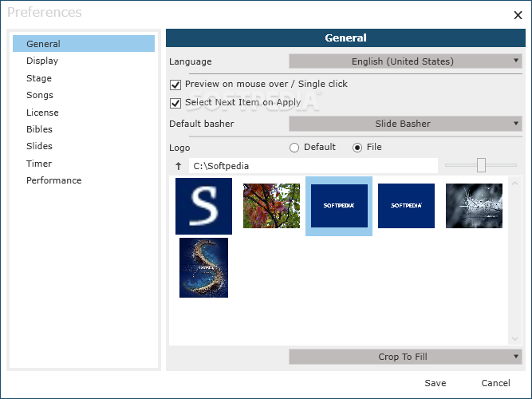
Task: Go to Songs preferences
Action: point(84,95)
